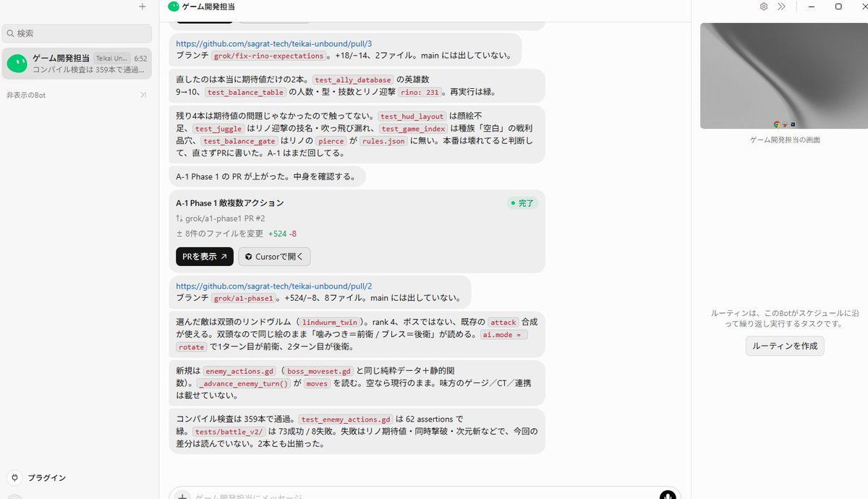
Task: Click the ± changed-files icon in the PR card
Action: tap(179, 234)
